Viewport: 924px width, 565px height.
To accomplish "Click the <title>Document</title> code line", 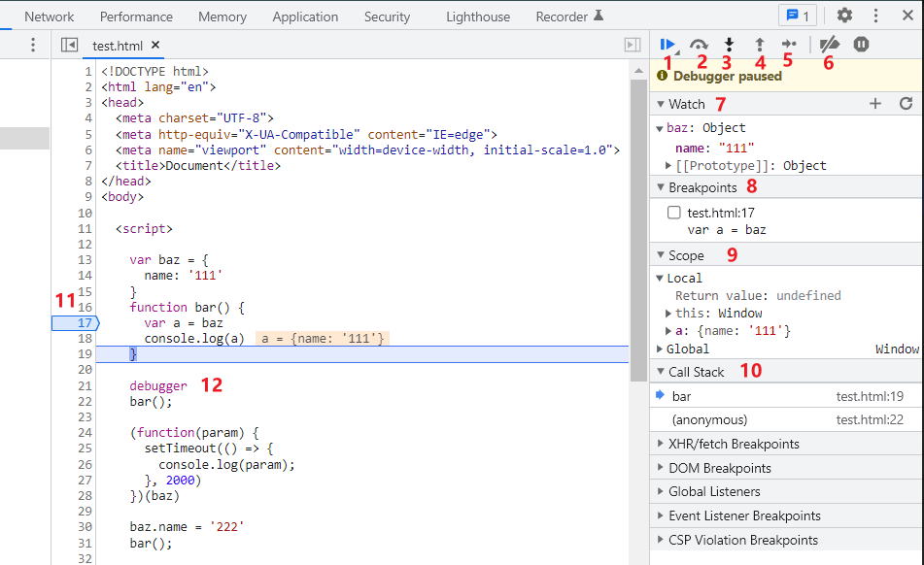I will 198,165.
